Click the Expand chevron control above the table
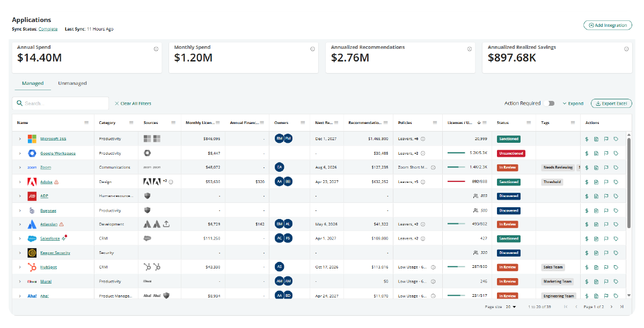Viewport: 644px width, 328px height. tap(573, 104)
